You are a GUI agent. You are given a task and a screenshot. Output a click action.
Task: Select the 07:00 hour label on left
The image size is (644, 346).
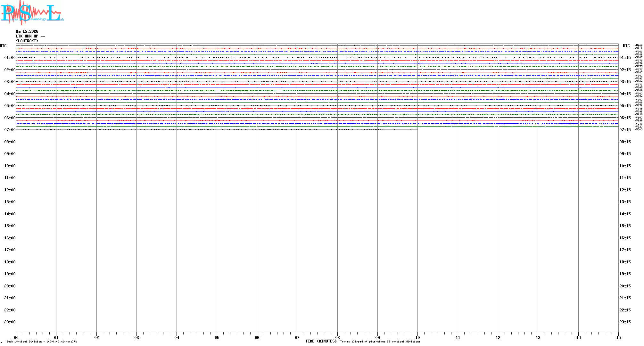click(10, 130)
